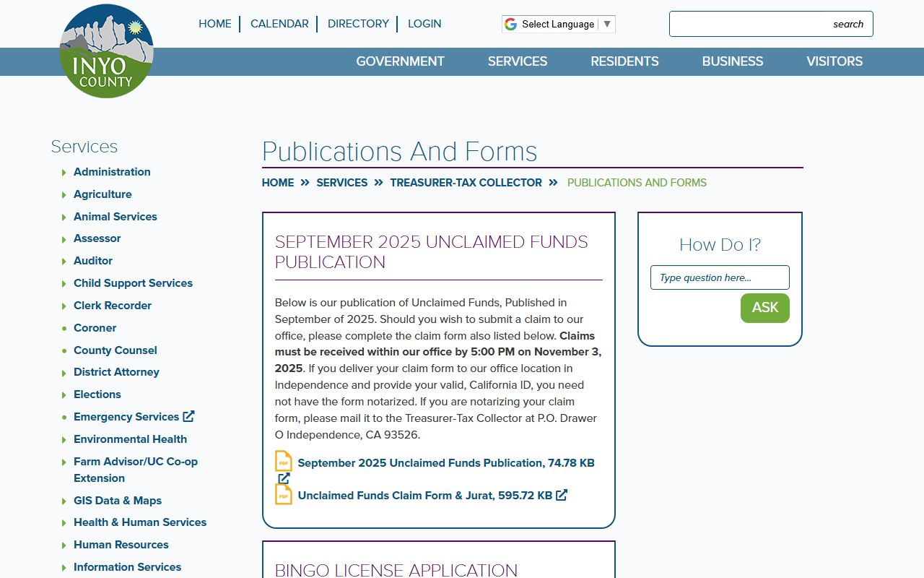Expand the Child Support Services arrow
This screenshot has width=924, height=578.
(64, 284)
